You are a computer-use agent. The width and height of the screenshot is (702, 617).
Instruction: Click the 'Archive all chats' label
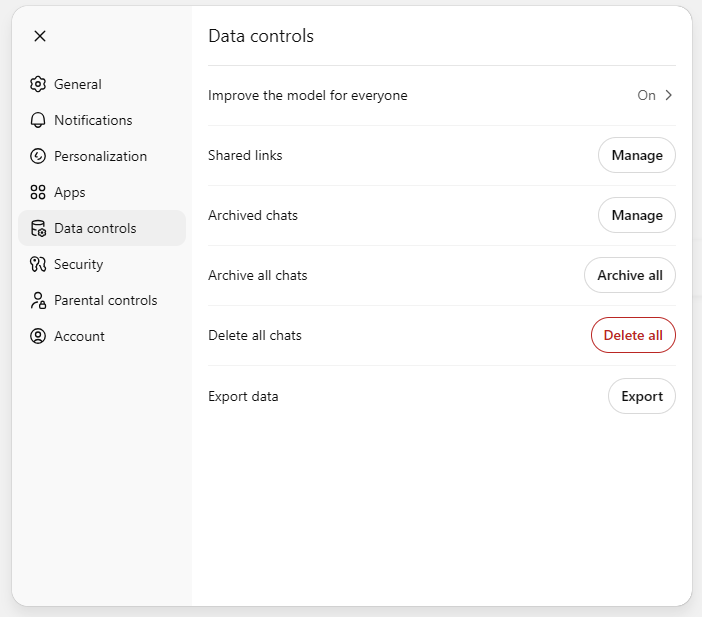click(258, 275)
